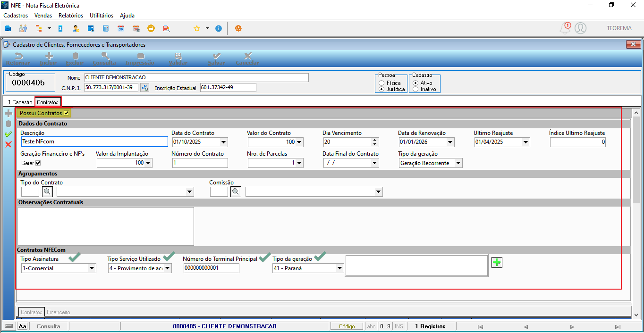Viewport: 644px width, 333px height.
Task: Click the calculator icon in top toolbar
Action: (106, 28)
